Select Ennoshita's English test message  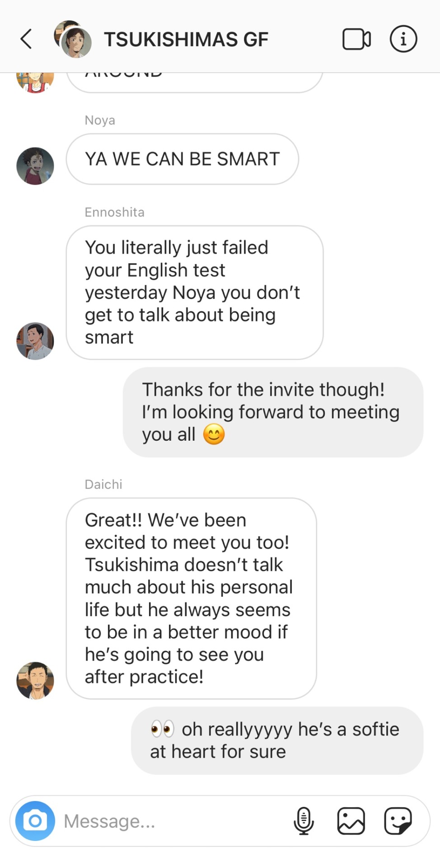194,292
